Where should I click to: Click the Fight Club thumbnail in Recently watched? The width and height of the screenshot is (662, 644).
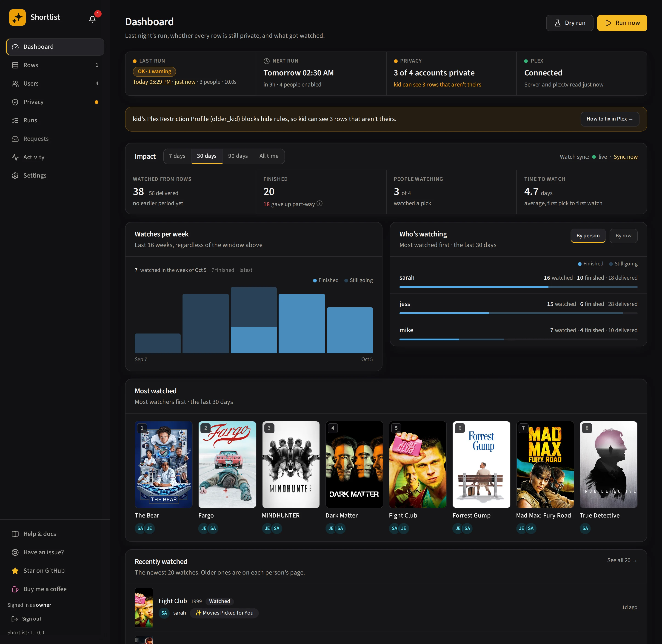(x=144, y=608)
